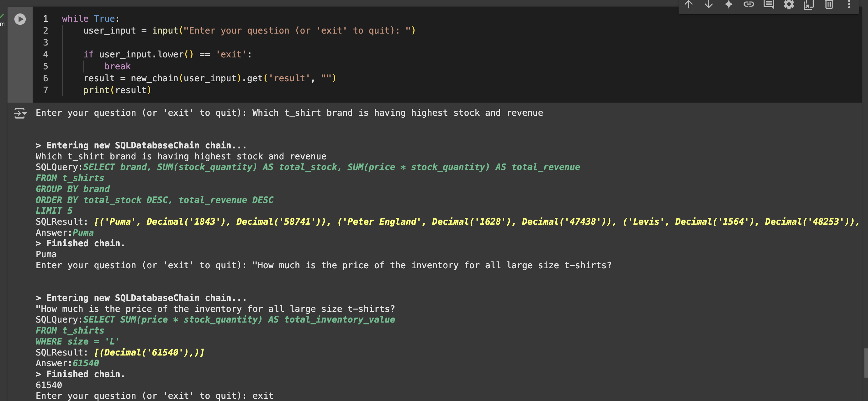Run the code cell
868x401 pixels.
tap(20, 19)
